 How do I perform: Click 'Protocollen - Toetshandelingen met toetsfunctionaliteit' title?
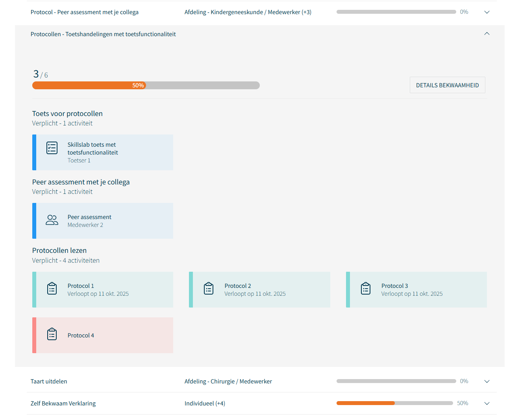tap(103, 34)
